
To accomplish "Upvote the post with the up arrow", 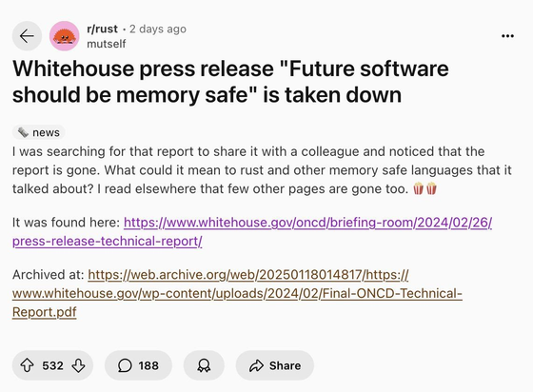I will (27, 365).
